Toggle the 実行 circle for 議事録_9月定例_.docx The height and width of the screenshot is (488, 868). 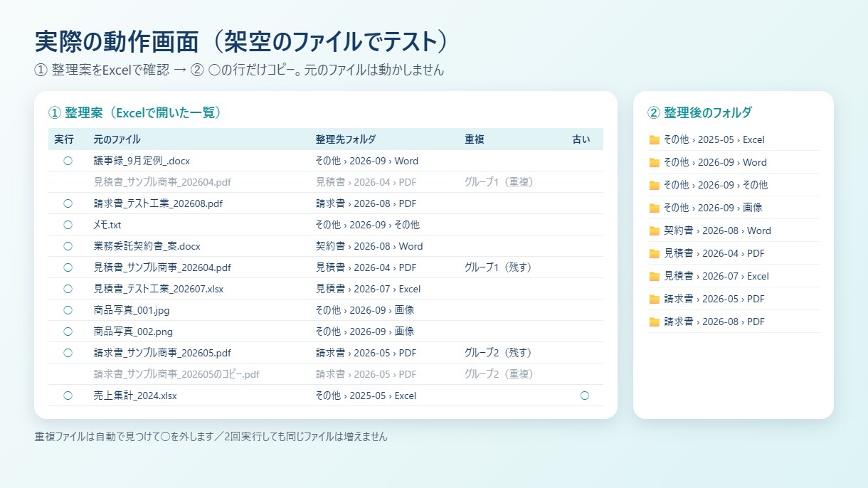coord(68,161)
